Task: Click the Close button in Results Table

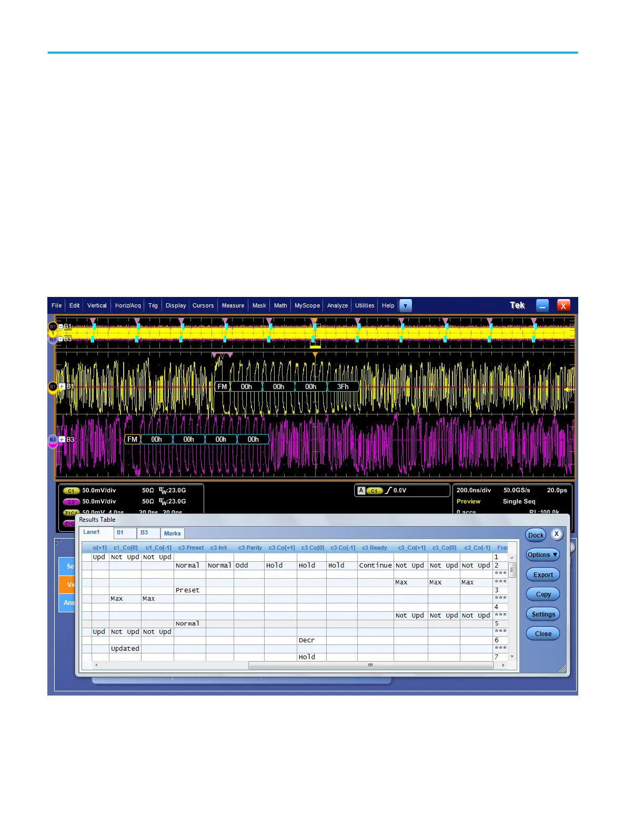Action: click(543, 634)
